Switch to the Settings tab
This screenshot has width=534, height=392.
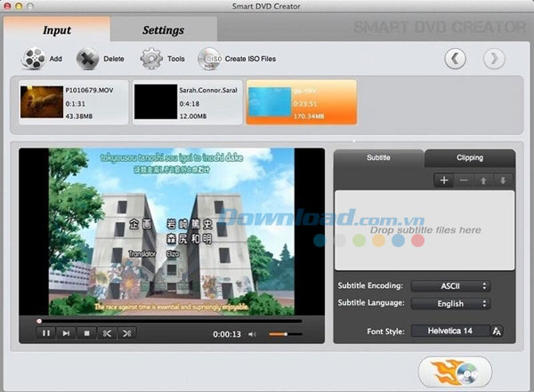pos(164,29)
